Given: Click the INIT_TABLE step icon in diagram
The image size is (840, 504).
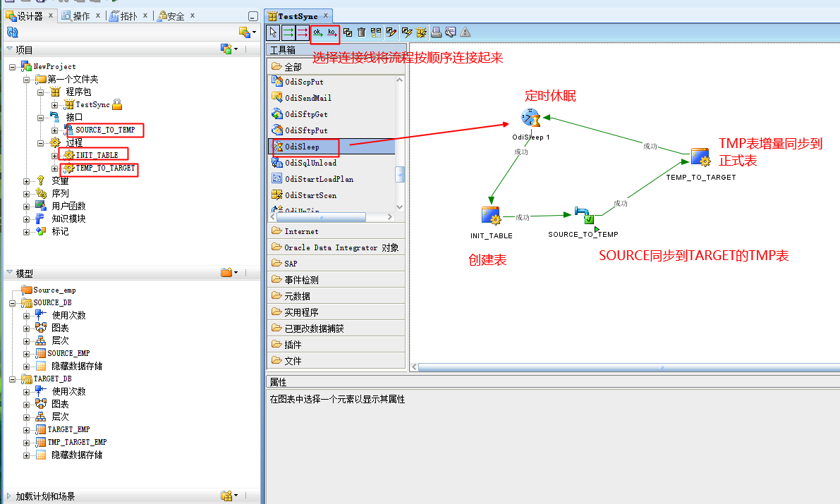Looking at the screenshot, I should (x=491, y=216).
